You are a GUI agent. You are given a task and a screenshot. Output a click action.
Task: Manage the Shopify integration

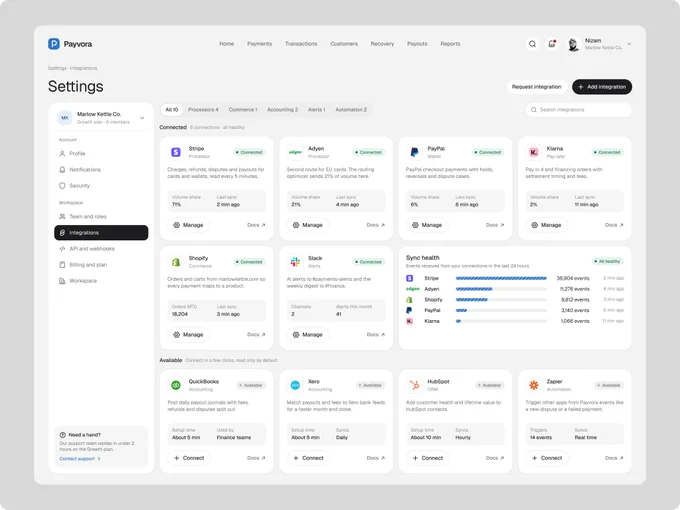188,335
